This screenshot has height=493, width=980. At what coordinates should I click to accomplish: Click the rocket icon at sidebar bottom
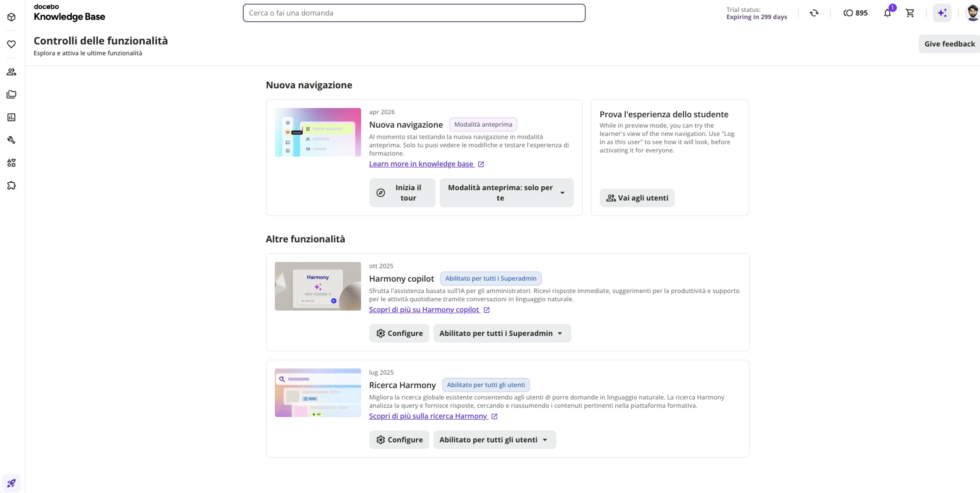coord(11,483)
